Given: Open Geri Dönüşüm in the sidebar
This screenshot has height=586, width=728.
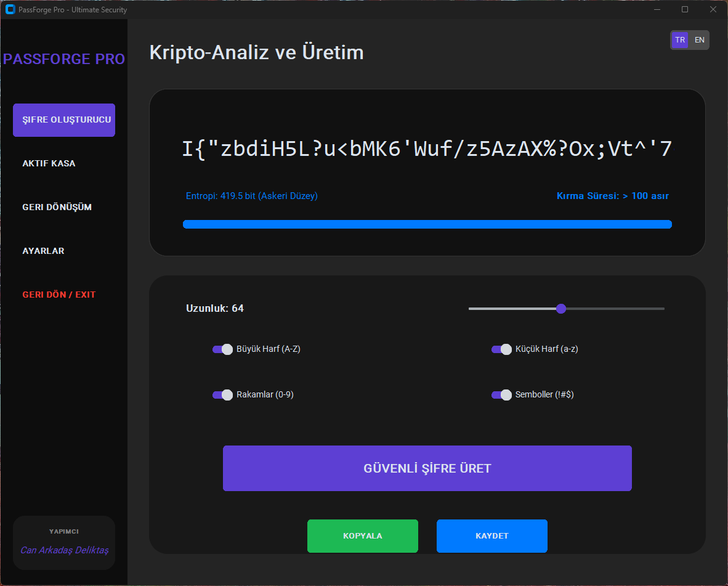Looking at the screenshot, I should click(x=57, y=207).
